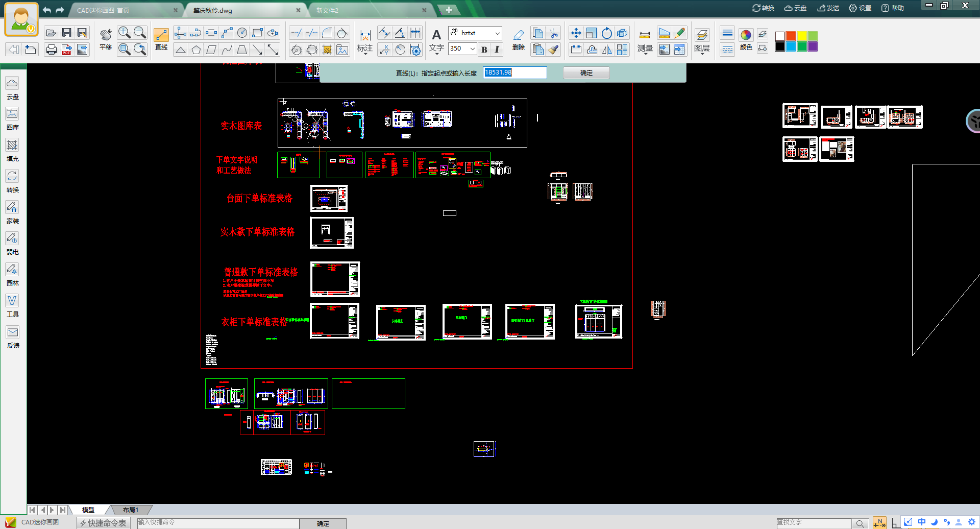
Task: Open the Fill (填充) sidebar panel
Action: 12,150
